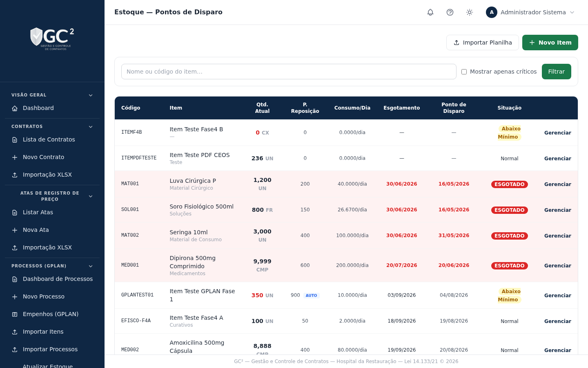Screen dimensions: 588x368
Task: Toggle the light/dark theme sun icon
Action: tap(470, 12)
